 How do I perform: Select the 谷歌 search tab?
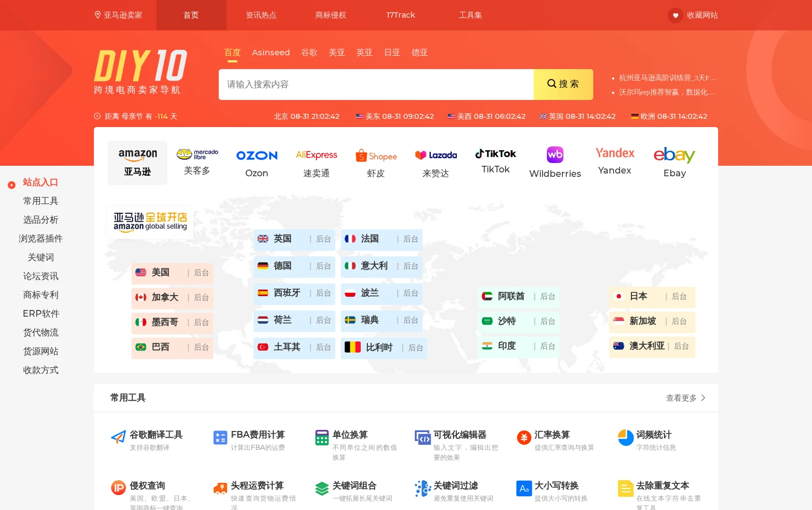coord(309,52)
